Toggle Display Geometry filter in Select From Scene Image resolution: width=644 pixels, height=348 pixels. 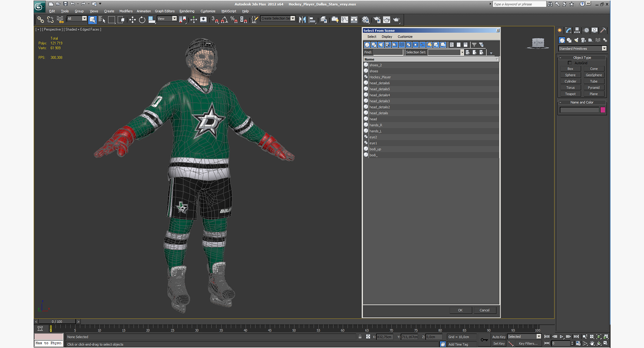tap(367, 45)
